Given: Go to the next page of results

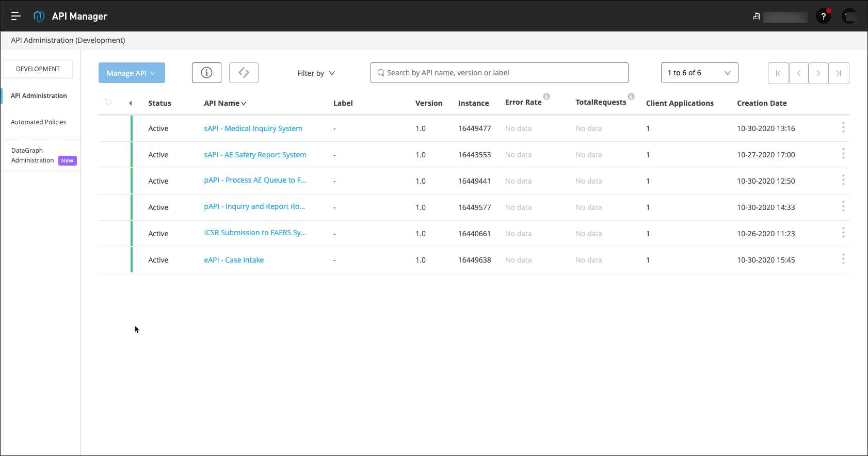Looking at the screenshot, I should click(x=818, y=73).
